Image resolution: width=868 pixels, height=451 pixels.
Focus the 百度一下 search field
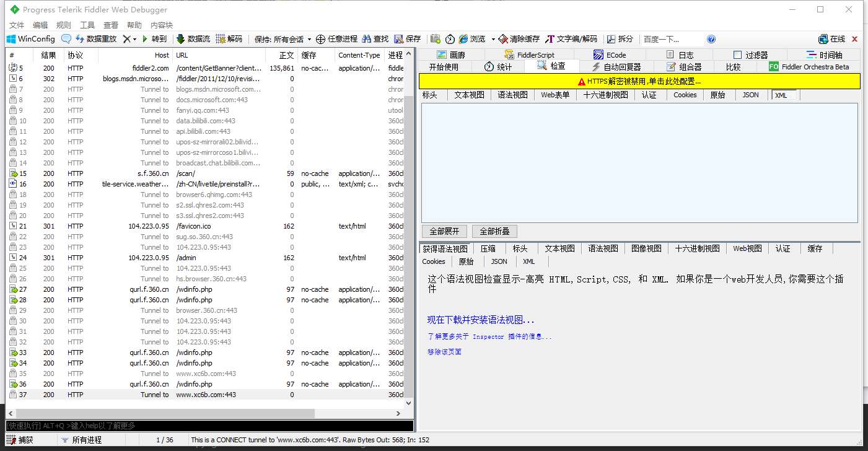[672, 39]
